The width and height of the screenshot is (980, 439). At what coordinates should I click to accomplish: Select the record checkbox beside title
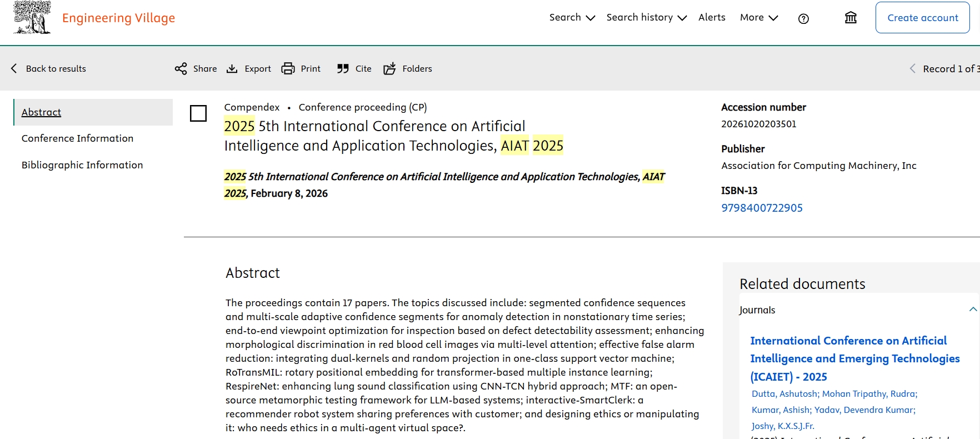[x=198, y=113]
